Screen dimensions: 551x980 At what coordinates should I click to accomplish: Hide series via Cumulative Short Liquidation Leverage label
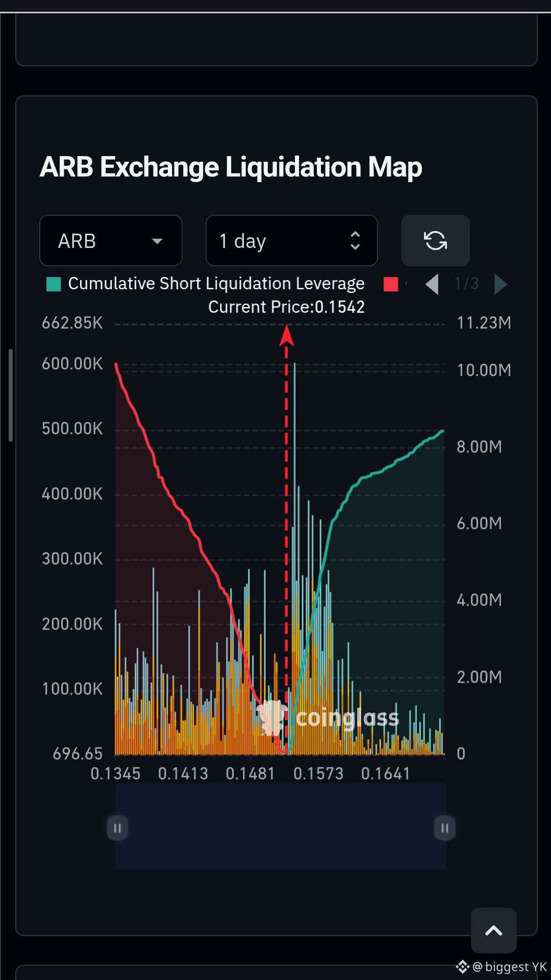(x=216, y=284)
